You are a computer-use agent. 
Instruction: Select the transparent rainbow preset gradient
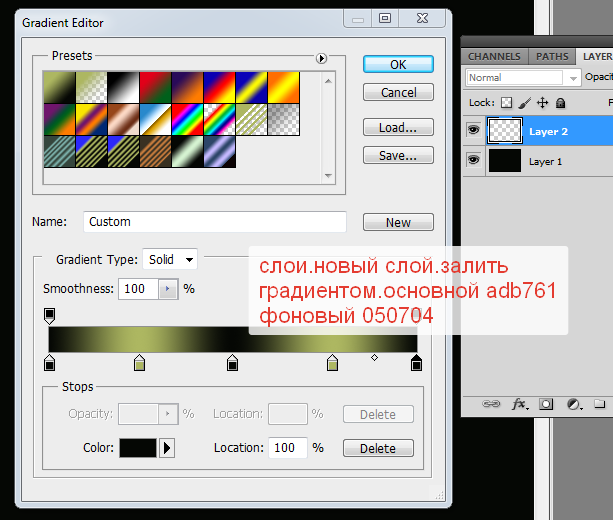click(x=220, y=120)
